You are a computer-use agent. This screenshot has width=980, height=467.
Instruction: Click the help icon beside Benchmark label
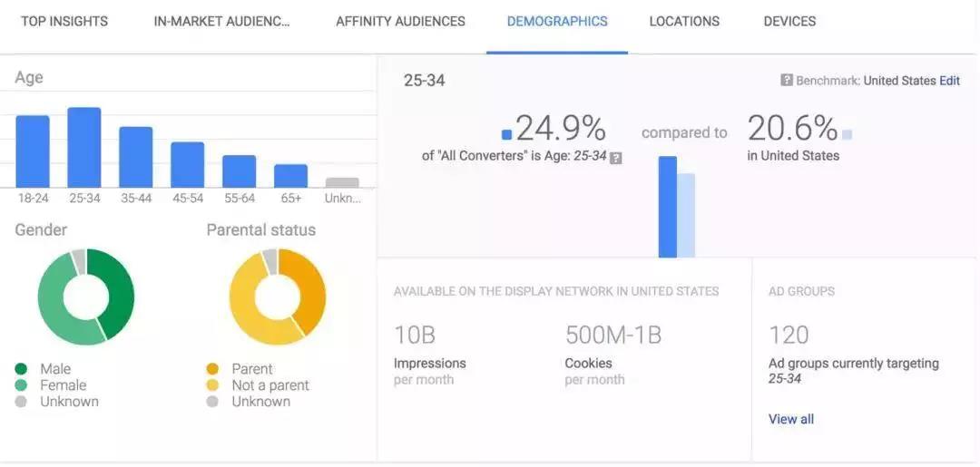787,81
